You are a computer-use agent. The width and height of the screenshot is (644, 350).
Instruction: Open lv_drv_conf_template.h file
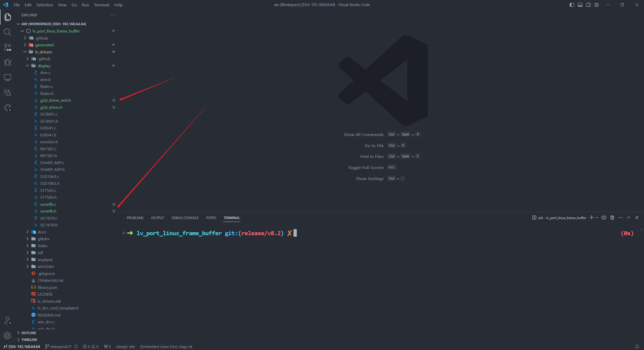tap(58, 308)
